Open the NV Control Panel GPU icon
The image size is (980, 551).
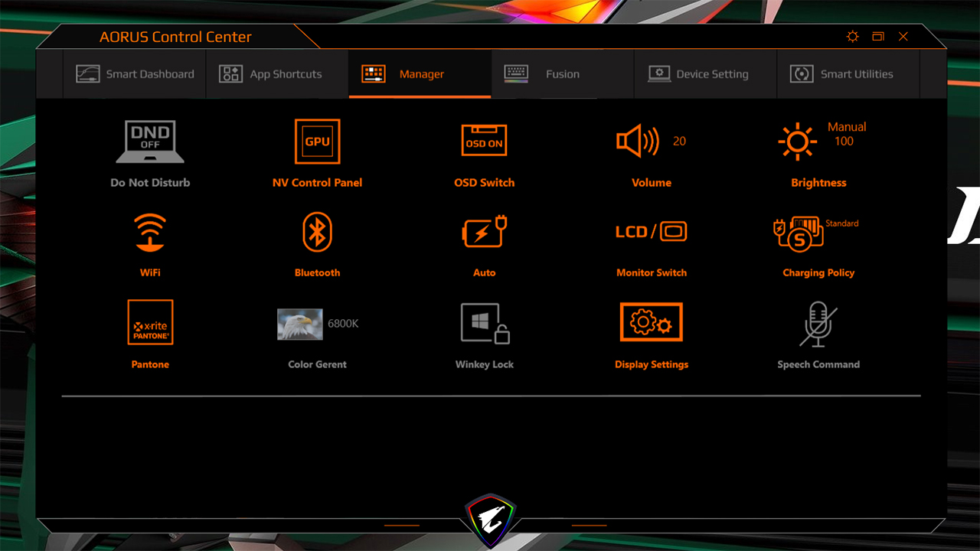point(317,142)
